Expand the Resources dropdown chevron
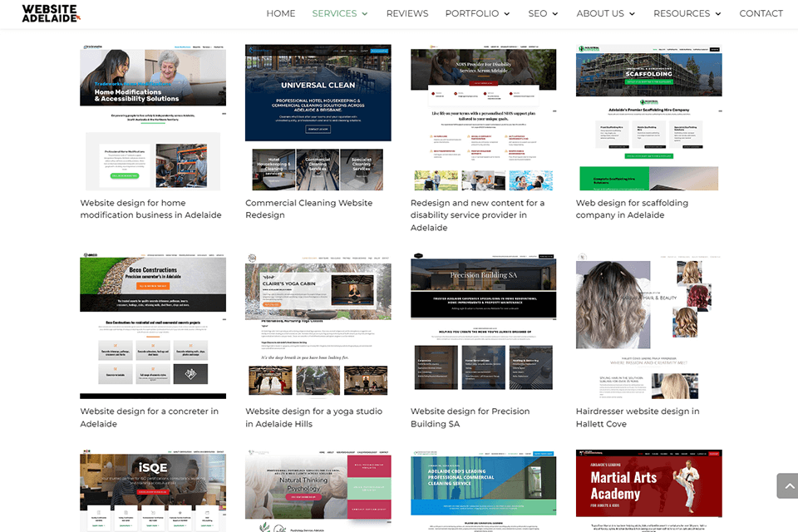 [x=717, y=14]
